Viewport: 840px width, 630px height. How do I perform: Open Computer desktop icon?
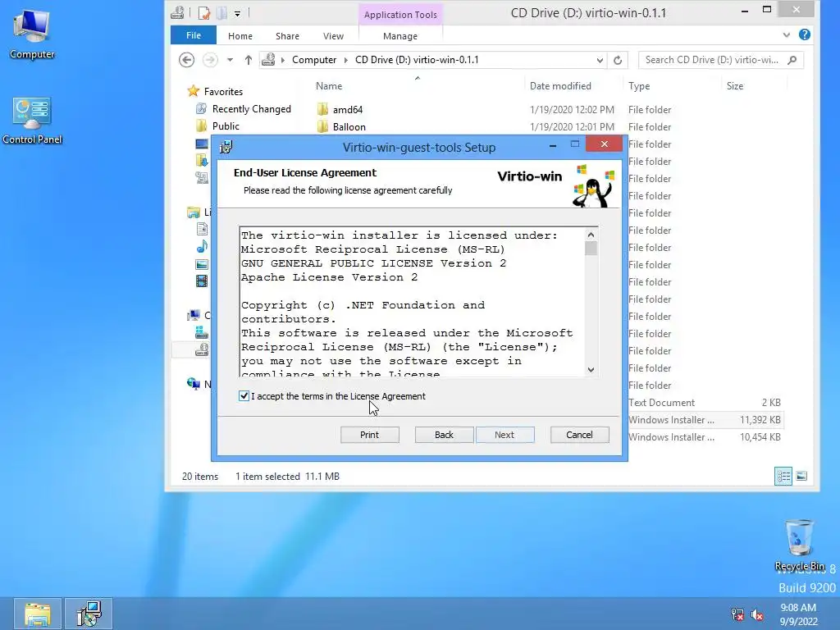[32, 34]
